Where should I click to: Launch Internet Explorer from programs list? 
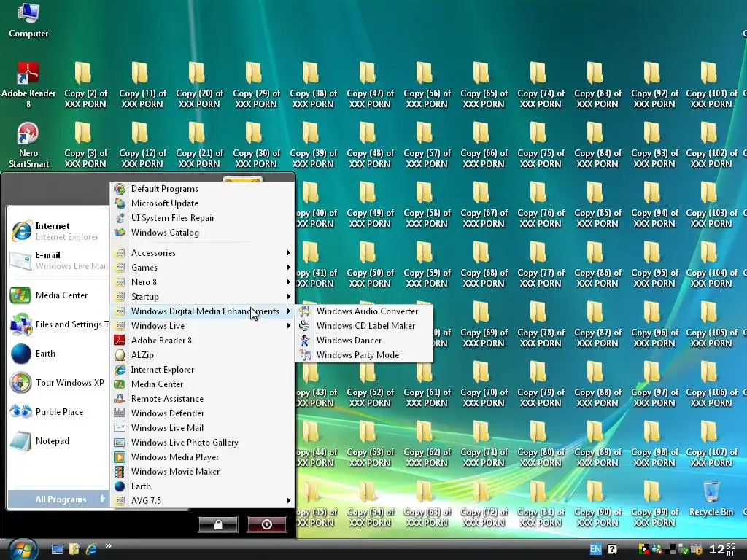click(203, 370)
